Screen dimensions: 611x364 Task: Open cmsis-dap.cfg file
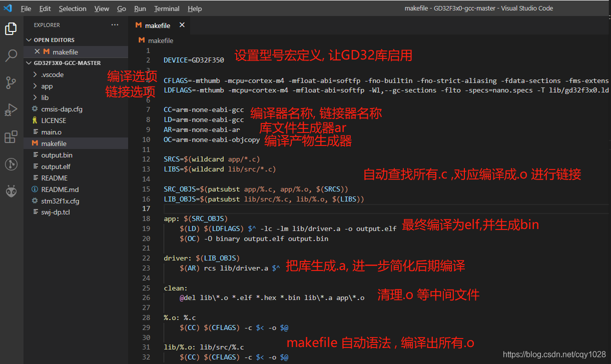tap(76, 109)
